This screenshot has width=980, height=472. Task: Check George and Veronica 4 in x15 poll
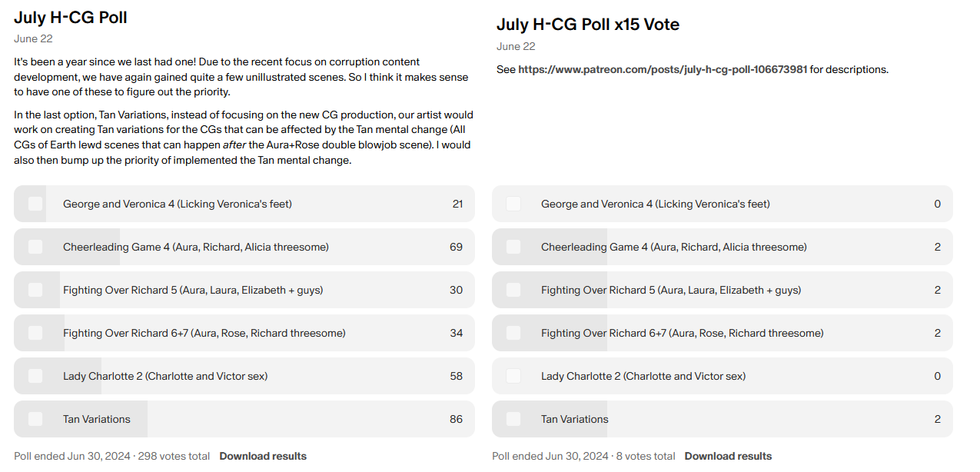coord(513,204)
